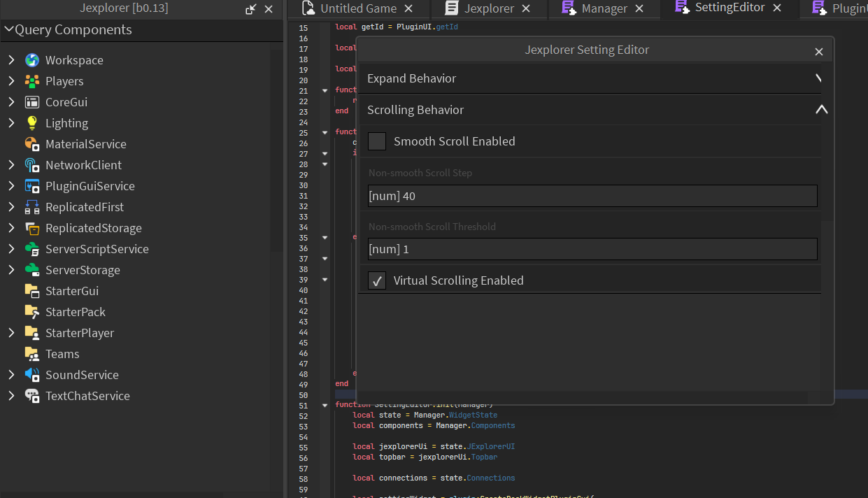Click the Non-smooth Scroll Step input field

pyautogui.click(x=592, y=196)
